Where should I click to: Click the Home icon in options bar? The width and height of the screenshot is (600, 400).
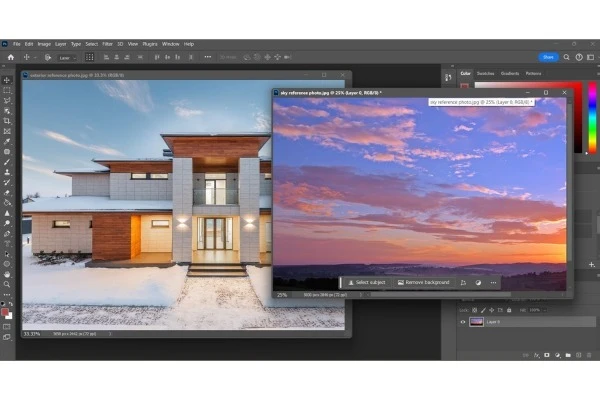[10, 57]
